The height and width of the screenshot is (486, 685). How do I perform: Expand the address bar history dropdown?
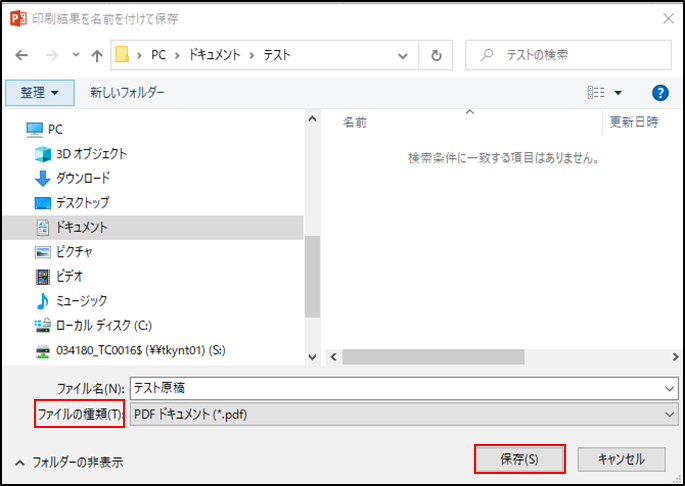pyautogui.click(x=403, y=56)
